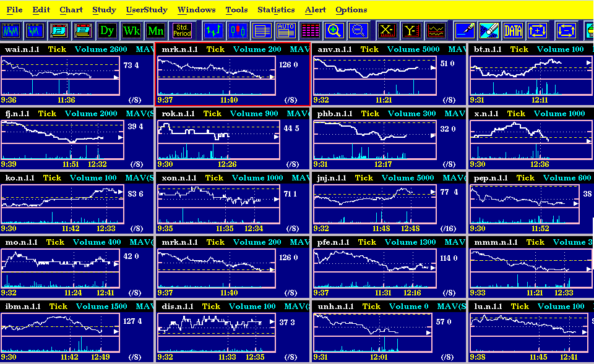Click the Std. Period button
This screenshot has height=364, width=594.
click(x=182, y=31)
